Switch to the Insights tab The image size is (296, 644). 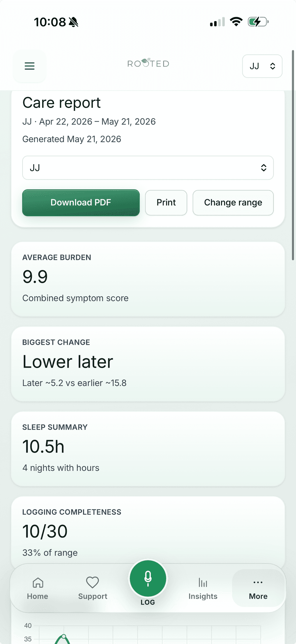[203, 588]
